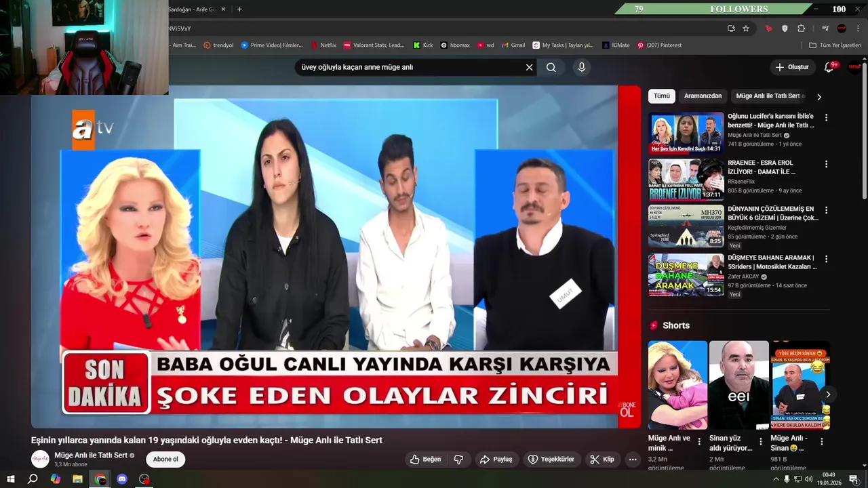The width and height of the screenshot is (868, 488).
Task: Open the media control toolbar icon
Action: tap(825, 28)
